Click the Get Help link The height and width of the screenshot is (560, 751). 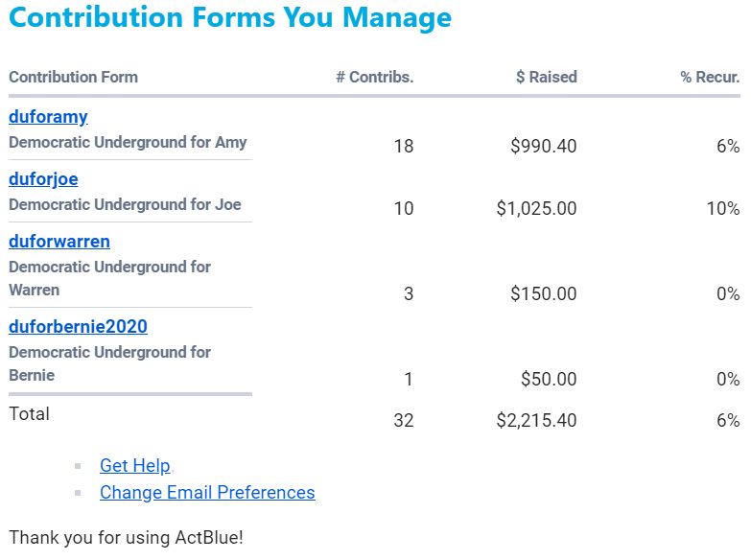pos(134,466)
